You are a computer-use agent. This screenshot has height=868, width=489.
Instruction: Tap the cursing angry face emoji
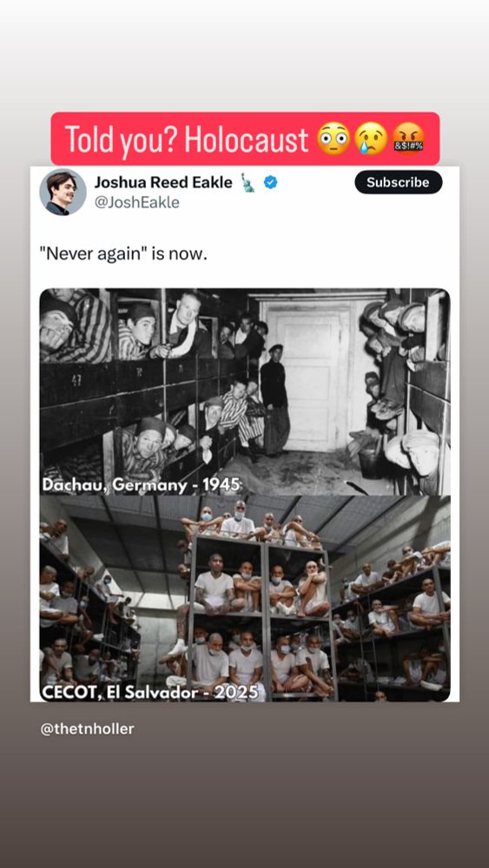[x=409, y=138]
